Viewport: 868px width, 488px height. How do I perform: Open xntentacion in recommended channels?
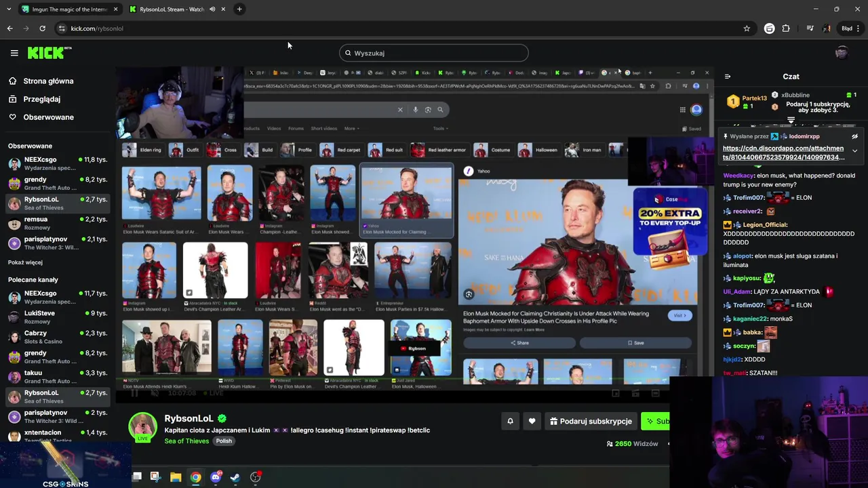point(57,436)
